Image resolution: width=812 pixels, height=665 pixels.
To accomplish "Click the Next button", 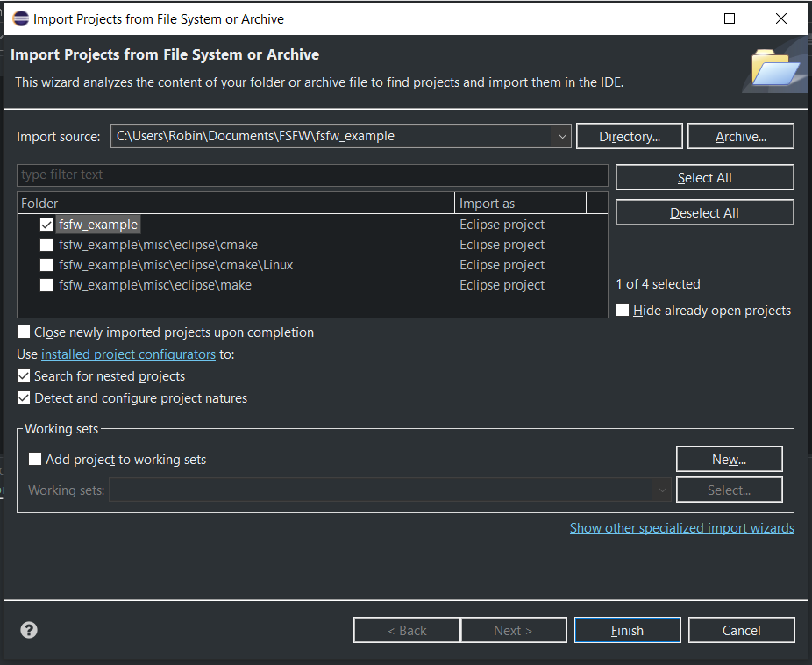I will pyautogui.click(x=514, y=630).
